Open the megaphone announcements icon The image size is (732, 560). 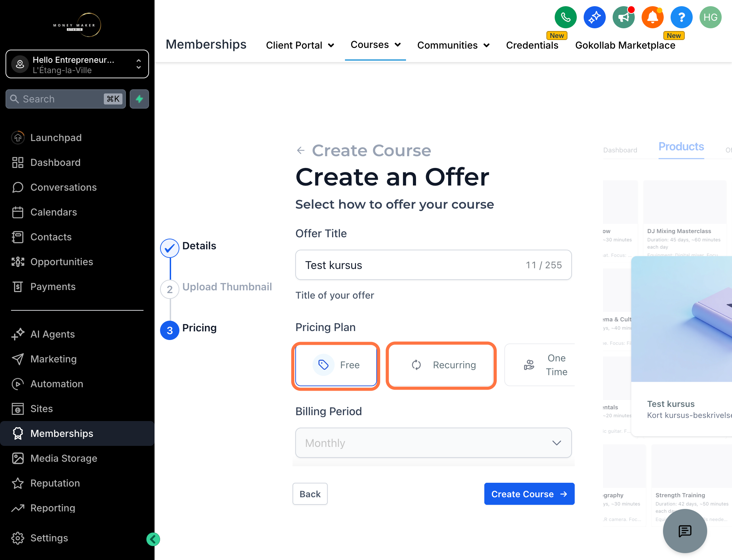(x=623, y=17)
